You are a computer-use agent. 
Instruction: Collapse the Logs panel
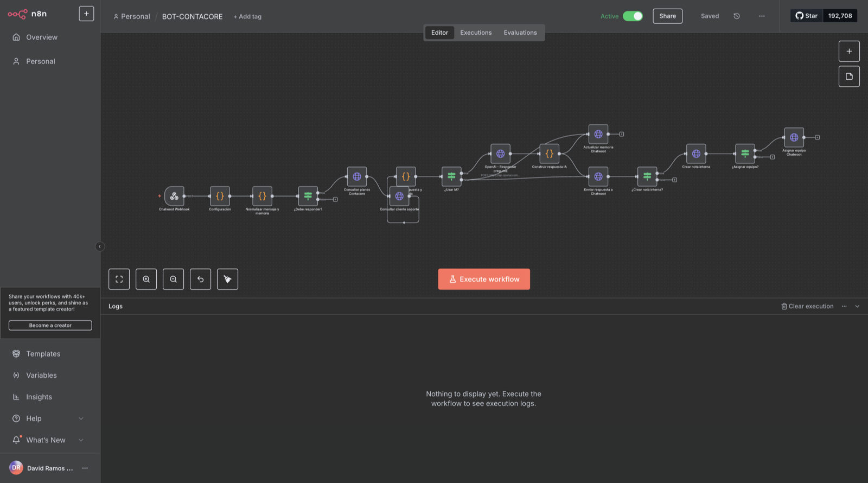click(x=857, y=306)
